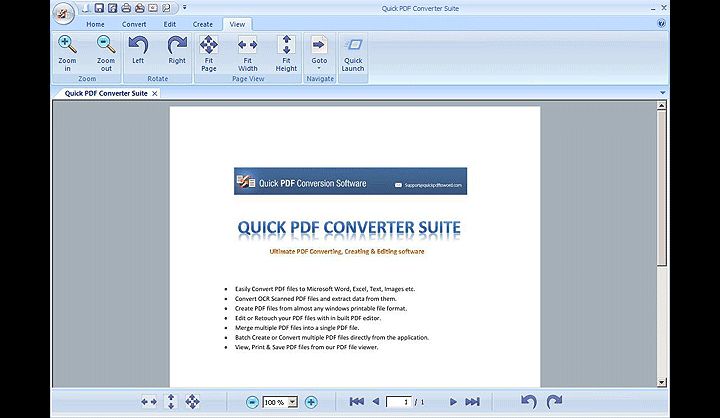Viewport: 720px width, 418px height.
Task: Select the Quick PDF Converter Suite document tab
Action: pyautogui.click(x=106, y=93)
